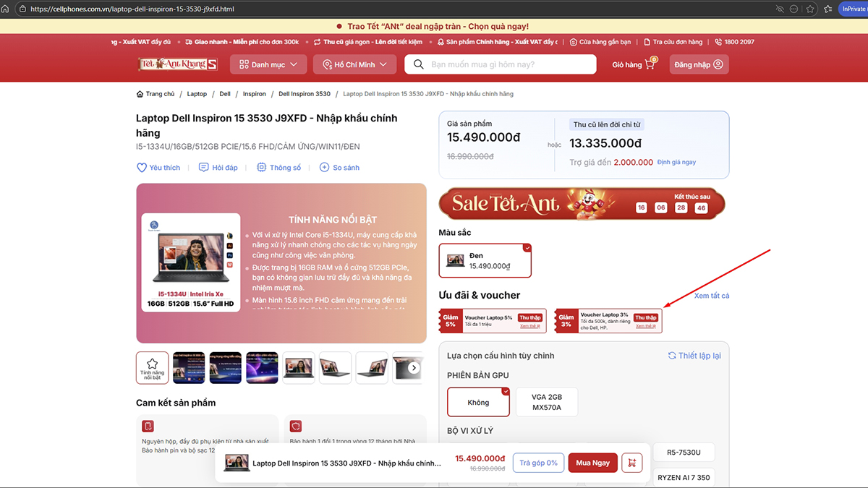This screenshot has height=488, width=868.
Task: Click Xem tất cả vouchers link
Action: [712, 296]
